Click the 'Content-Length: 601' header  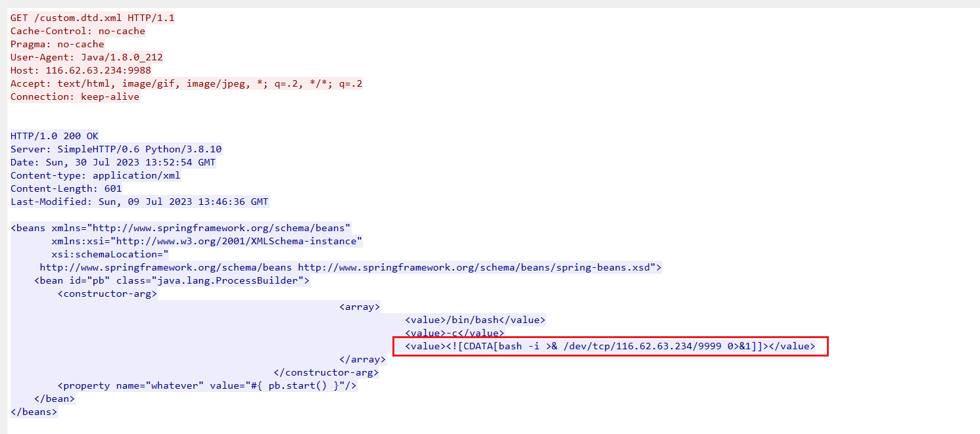point(66,188)
